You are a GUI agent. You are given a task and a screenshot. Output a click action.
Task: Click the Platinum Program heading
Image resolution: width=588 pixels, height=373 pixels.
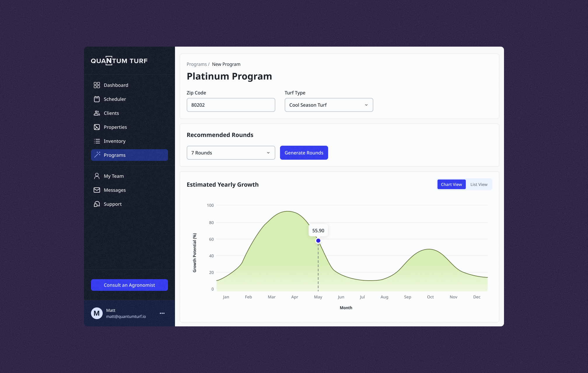(229, 76)
